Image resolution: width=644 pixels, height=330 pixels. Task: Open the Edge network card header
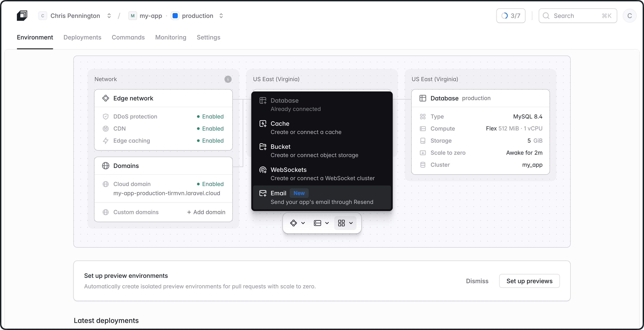163,98
